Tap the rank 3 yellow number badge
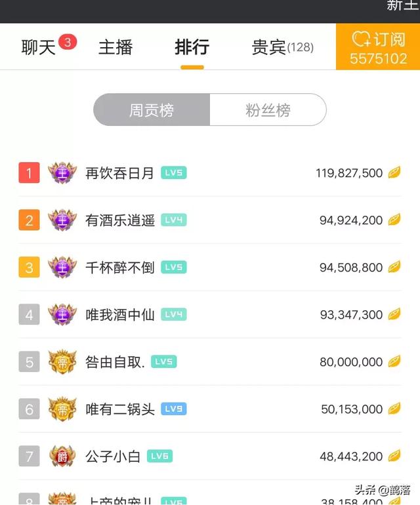The width and height of the screenshot is (420, 505). point(29,268)
